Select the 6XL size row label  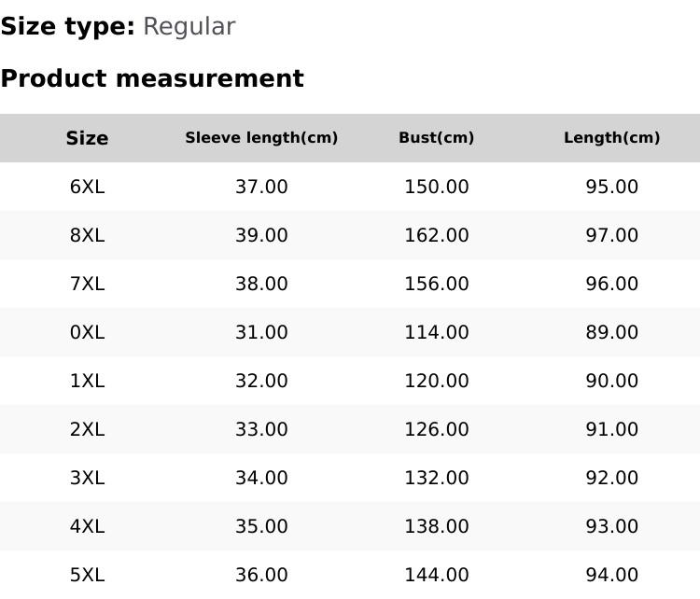point(87,187)
